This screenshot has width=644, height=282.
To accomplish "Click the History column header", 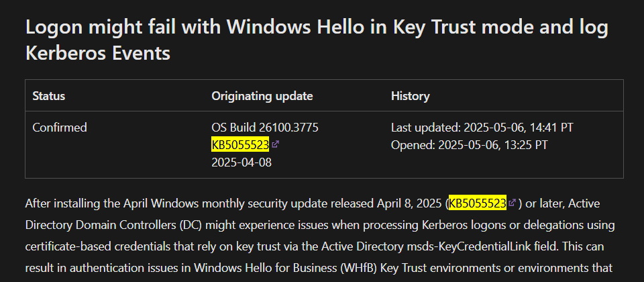I will click(411, 96).
